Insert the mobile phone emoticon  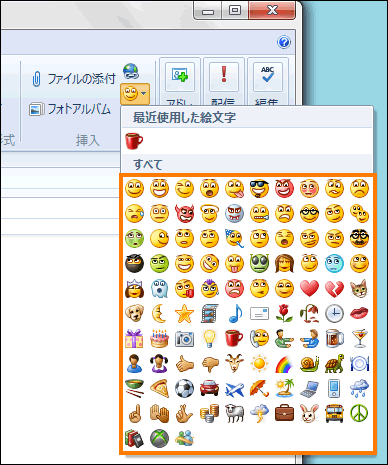[x=334, y=388]
